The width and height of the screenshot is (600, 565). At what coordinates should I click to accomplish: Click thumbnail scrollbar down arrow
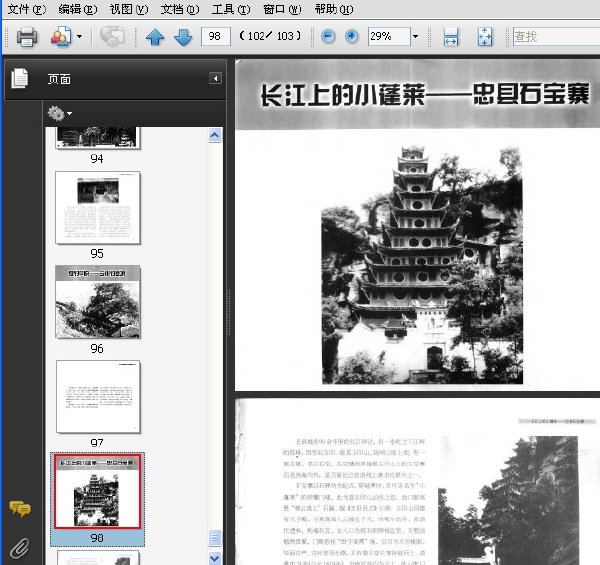215,558
